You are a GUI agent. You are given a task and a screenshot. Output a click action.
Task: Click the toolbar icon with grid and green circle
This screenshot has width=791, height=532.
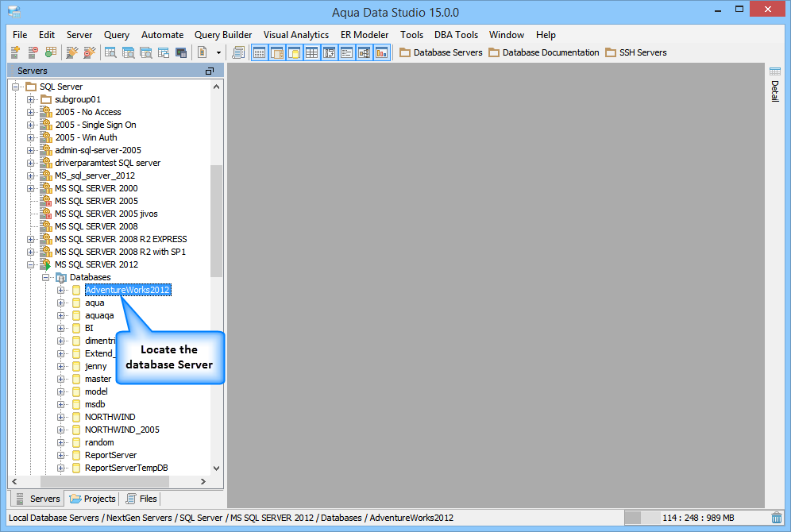(51, 52)
